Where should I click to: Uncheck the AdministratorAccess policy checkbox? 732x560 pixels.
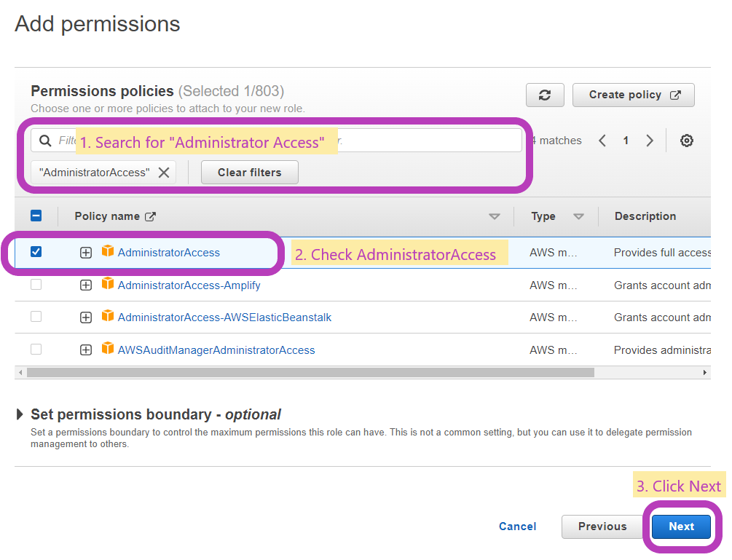36,252
